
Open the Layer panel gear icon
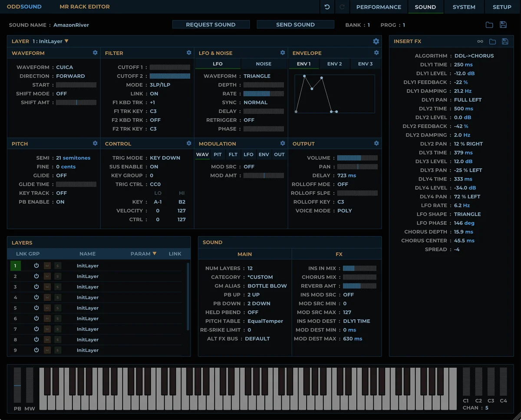[376, 41]
